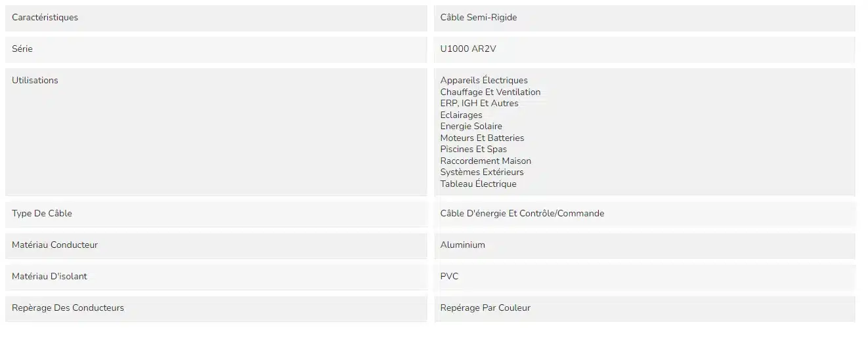Select the Câble Semi-Rigide value
Viewport: 868px width, 337px height.
point(478,18)
